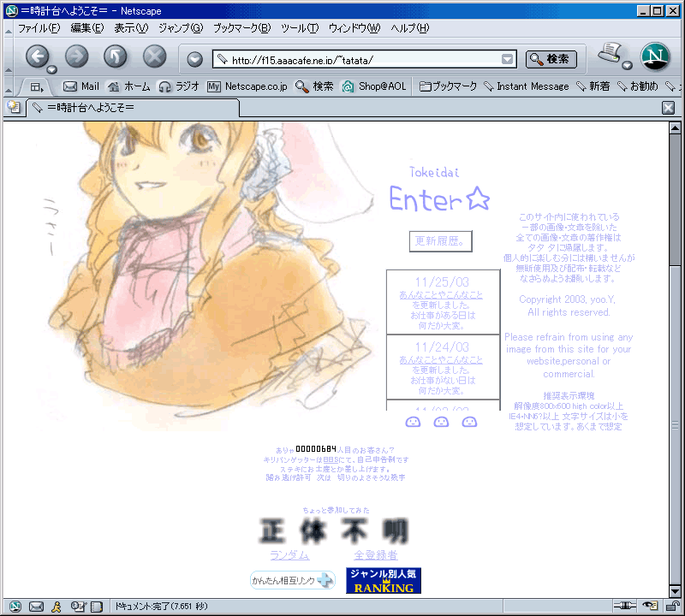Open My Netscape.co.jp bookmark button
This screenshot has width=685, height=616.
pyautogui.click(x=247, y=86)
